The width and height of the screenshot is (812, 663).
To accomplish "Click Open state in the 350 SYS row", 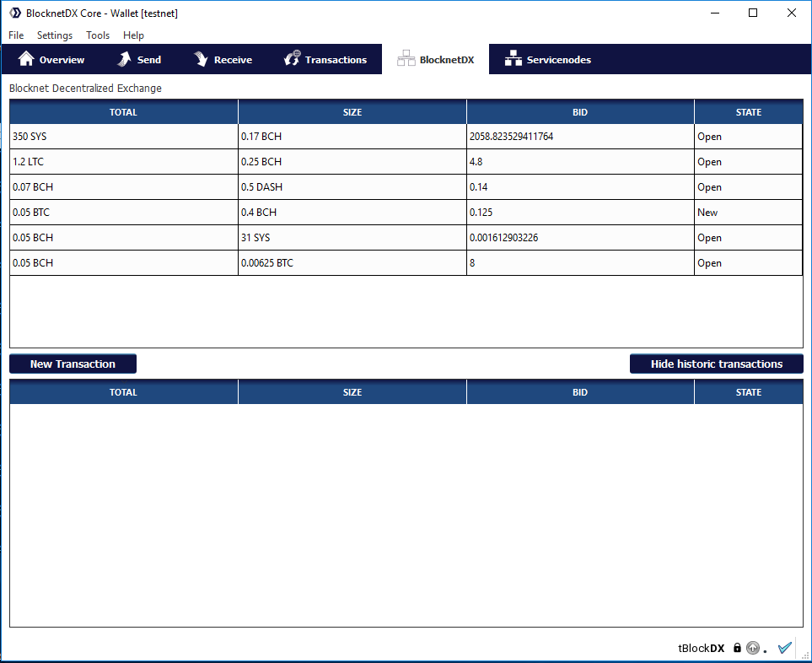I will [748, 136].
